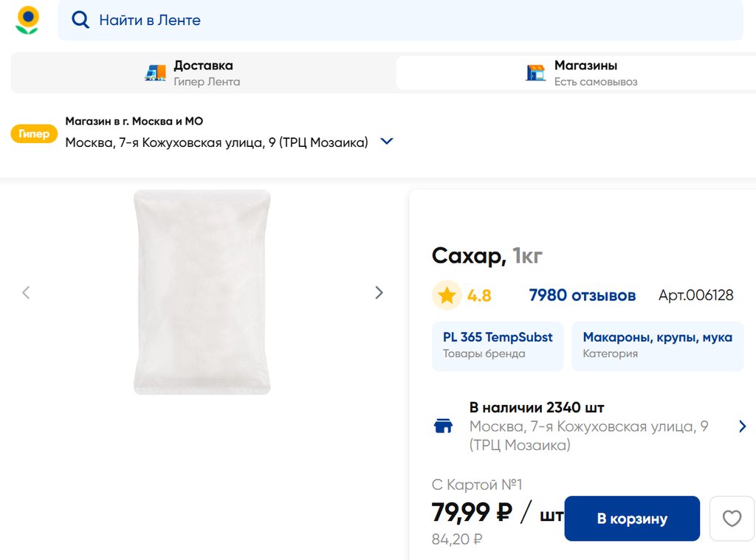Click the Найти в Ленте search field
This screenshot has width=756, height=560.
point(413,20)
